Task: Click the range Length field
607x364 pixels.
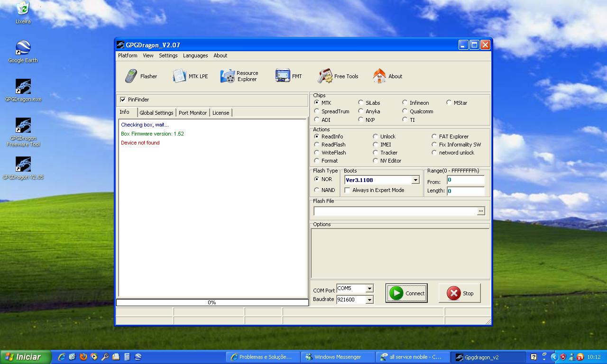Action: coord(466,191)
